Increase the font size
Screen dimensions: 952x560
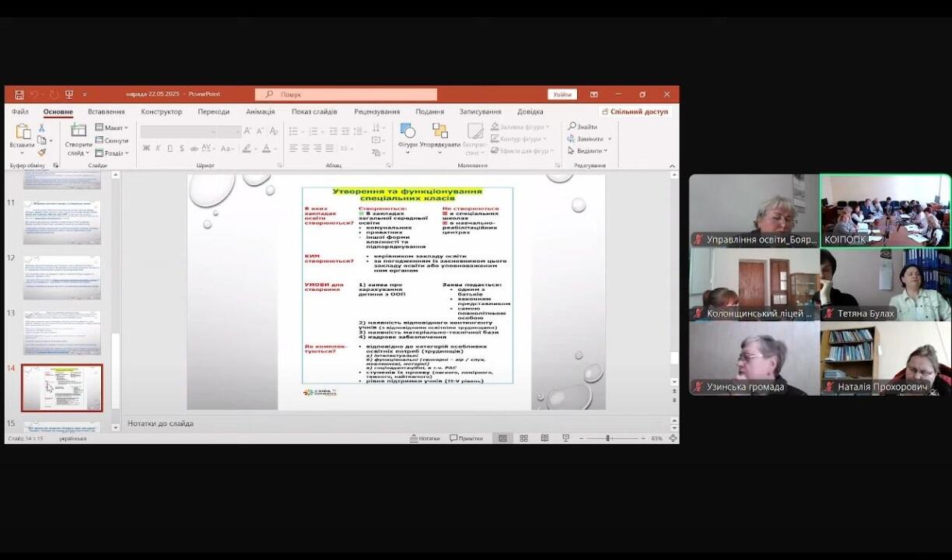(248, 131)
